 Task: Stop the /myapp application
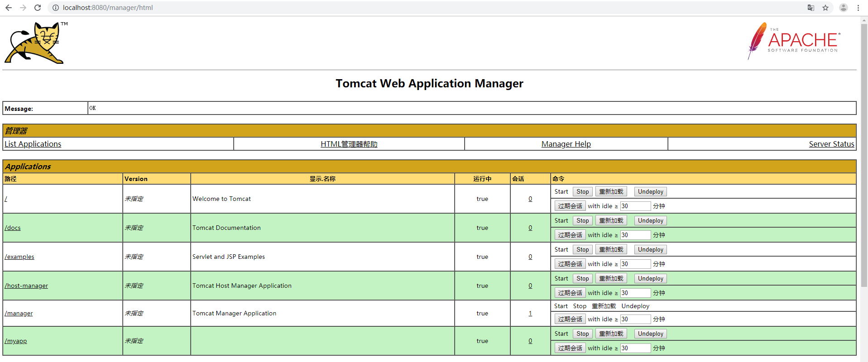(583, 333)
